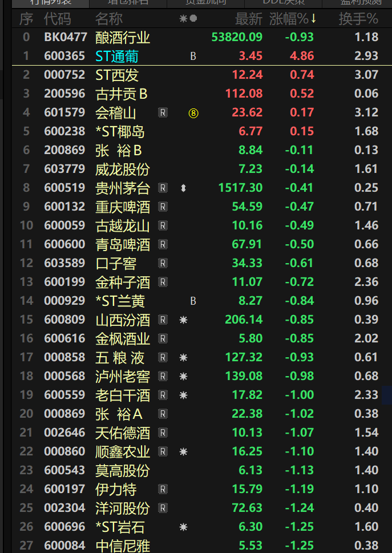The height and width of the screenshot is (553, 392).
Task: Click the star marker in 山西汾酒 row
Action: tap(183, 320)
